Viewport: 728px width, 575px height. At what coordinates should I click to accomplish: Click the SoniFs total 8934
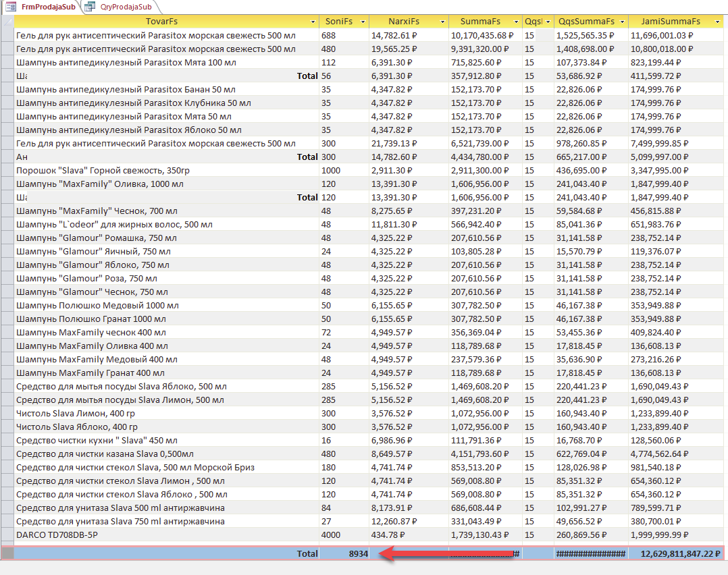(359, 553)
